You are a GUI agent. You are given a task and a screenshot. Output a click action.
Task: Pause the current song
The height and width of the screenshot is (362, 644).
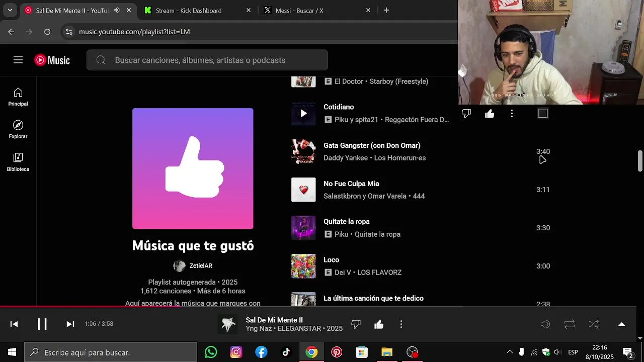point(42,324)
